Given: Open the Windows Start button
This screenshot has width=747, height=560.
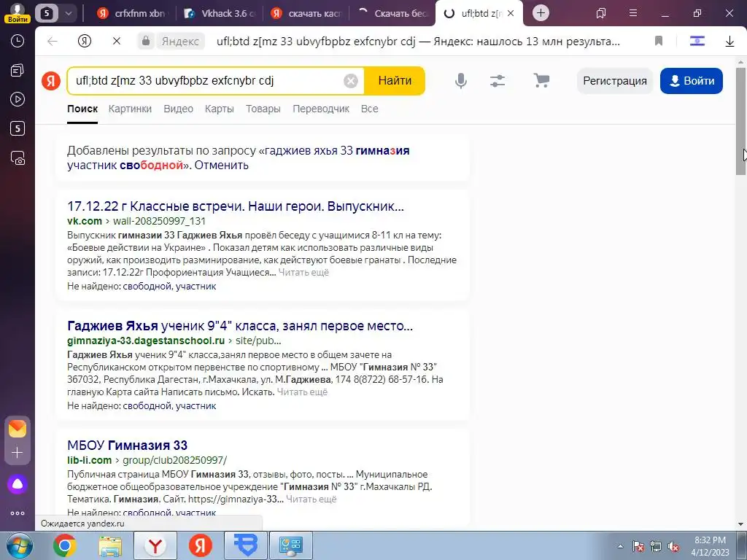Looking at the screenshot, I should click(x=19, y=545).
